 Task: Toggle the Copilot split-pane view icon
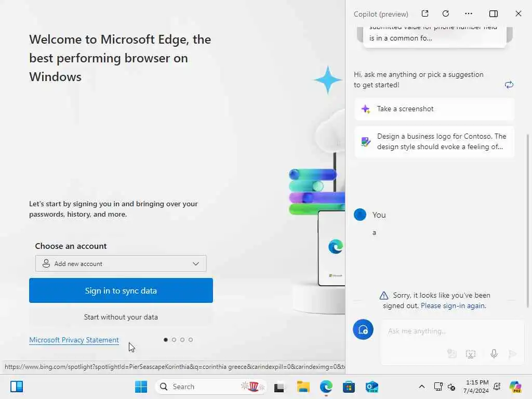point(494,14)
